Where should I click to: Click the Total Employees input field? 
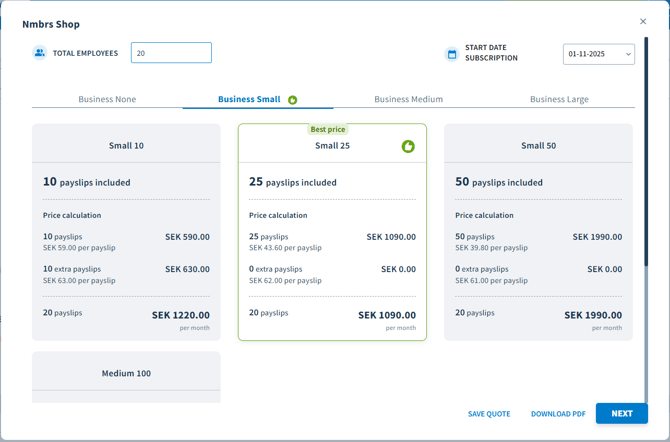point(171,53)
